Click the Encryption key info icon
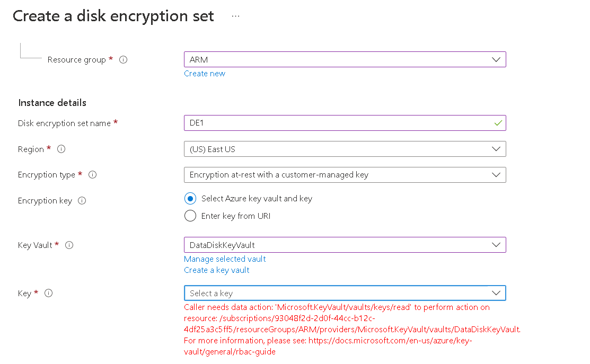The height and width of the screenshot is (364, 590). point(82,201)
